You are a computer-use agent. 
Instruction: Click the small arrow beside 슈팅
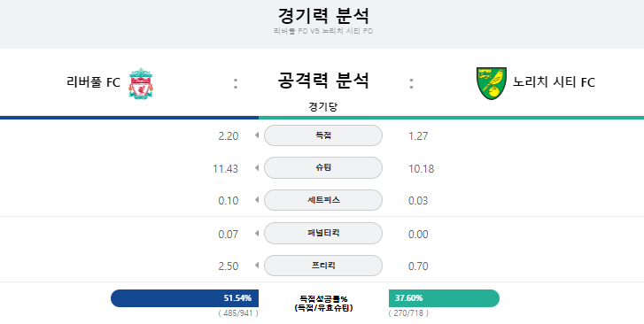tap(257, 167)
